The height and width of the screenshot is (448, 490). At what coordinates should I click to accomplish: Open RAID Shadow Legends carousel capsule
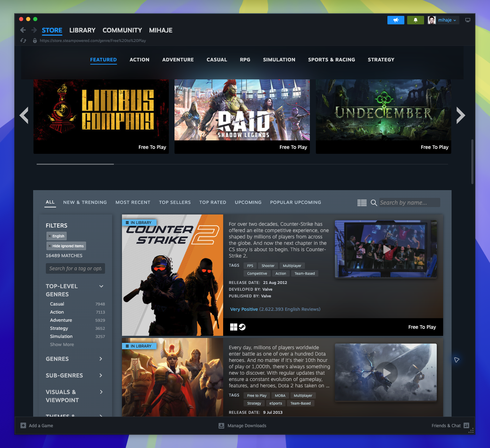(242, 116)
